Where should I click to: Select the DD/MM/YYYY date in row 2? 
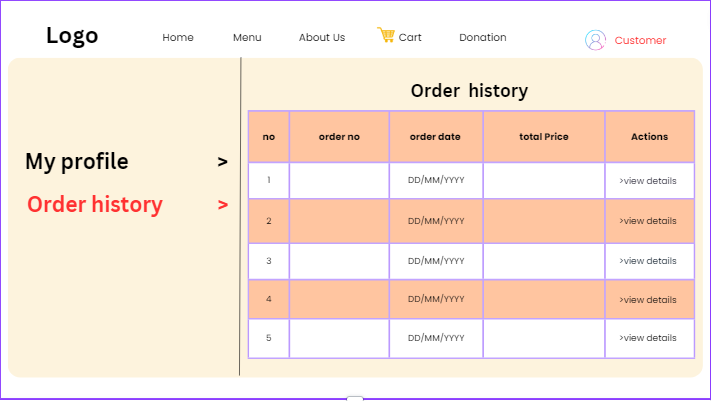(436, 221)
